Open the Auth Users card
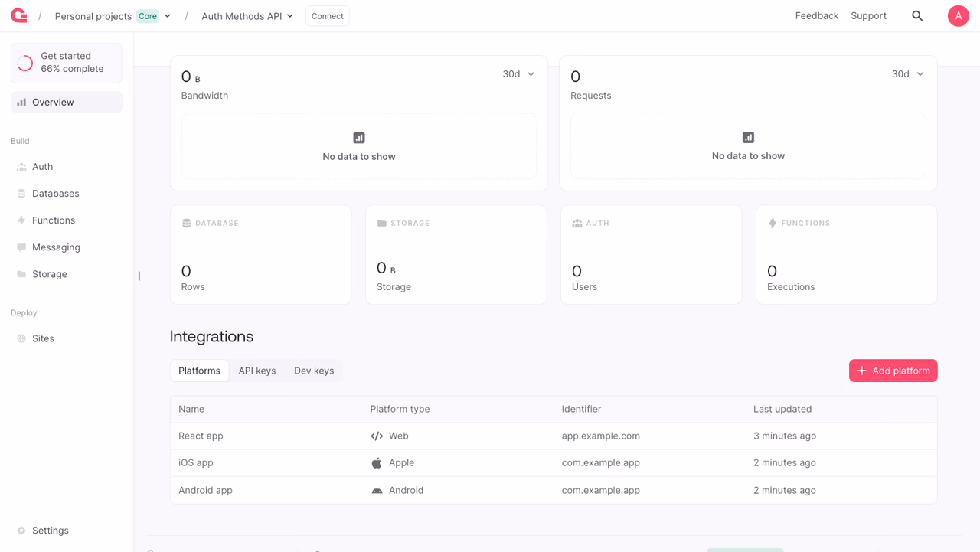This screenshot has width=980, height=552. pos(652,255)
